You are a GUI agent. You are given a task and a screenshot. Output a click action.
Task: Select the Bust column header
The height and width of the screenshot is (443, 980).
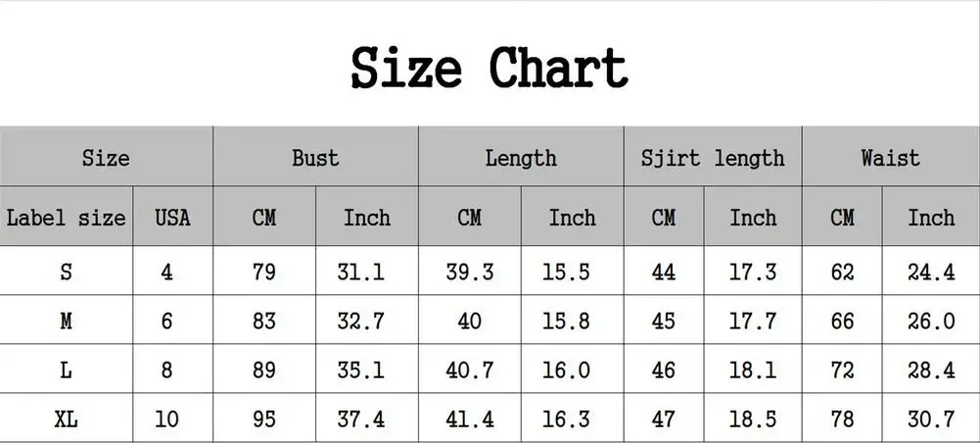315,157
